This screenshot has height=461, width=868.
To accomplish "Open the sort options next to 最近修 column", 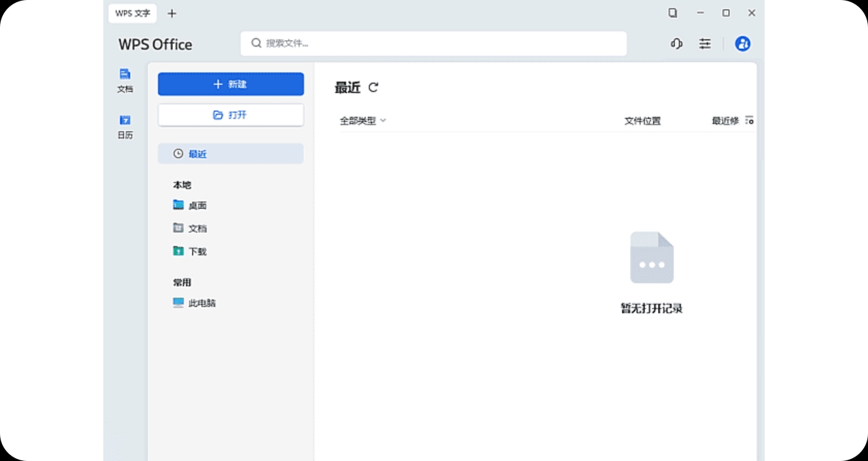I will pos(750,120).
